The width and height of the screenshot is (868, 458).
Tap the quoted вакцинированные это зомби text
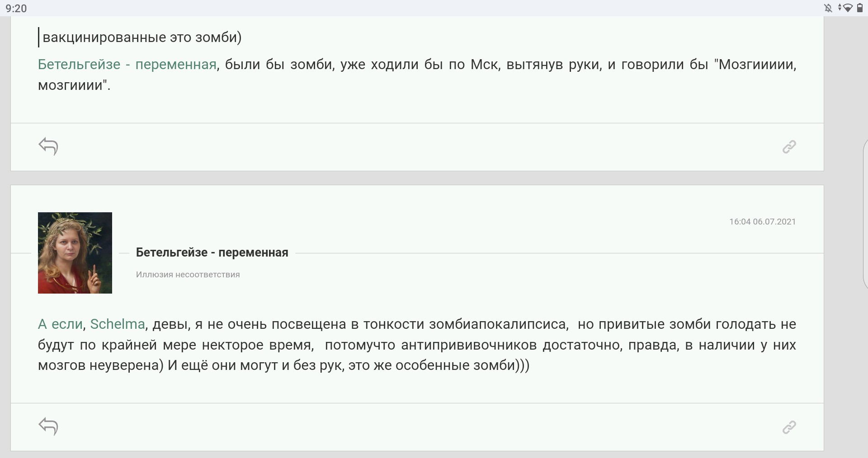click(x=142, y=37)
